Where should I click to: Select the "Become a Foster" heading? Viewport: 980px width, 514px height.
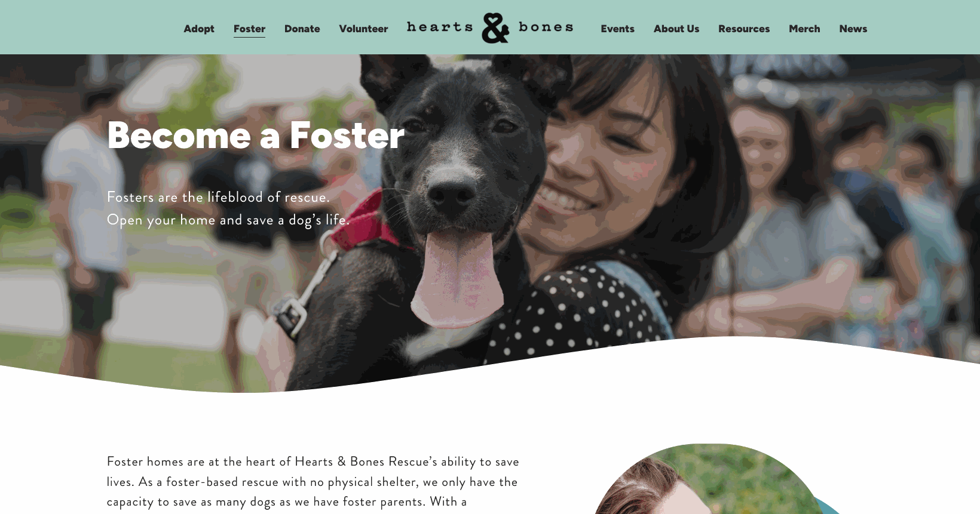pyautogui.click(x=256, y=135)
